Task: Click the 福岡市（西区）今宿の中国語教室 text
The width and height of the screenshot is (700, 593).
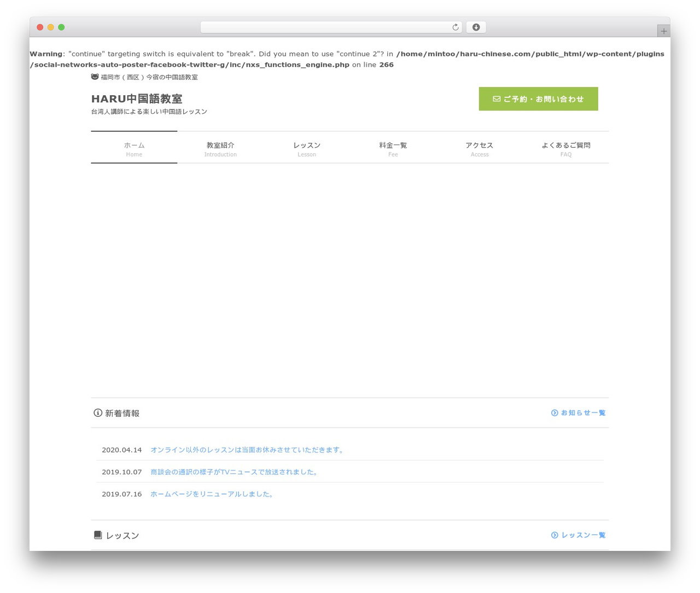Action: tap(149, 77)
